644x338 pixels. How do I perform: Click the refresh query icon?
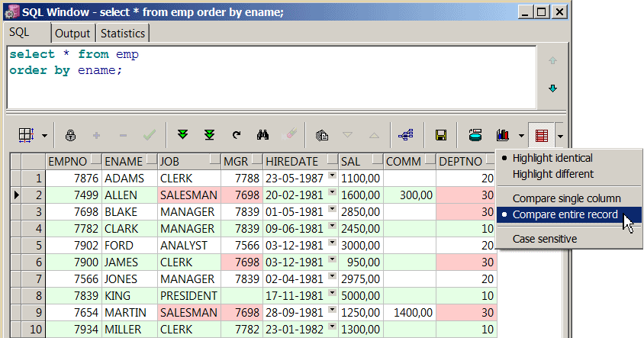237,135
